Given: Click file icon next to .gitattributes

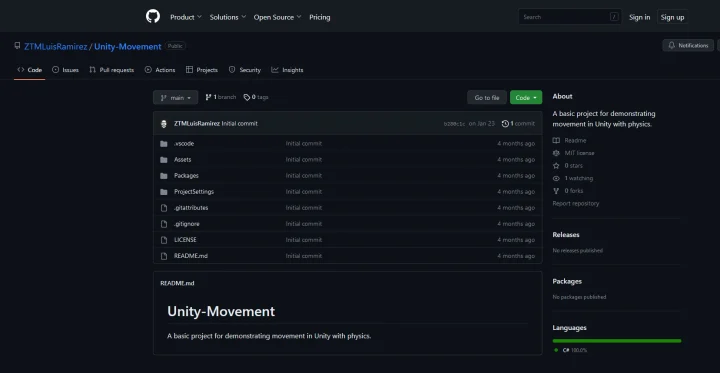Looking at the screenshot, I should pos(164,208).
